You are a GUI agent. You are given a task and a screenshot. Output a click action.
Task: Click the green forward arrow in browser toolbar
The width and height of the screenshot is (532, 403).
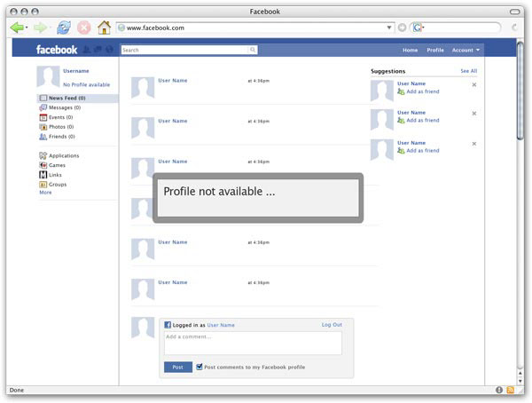(40, 28)
